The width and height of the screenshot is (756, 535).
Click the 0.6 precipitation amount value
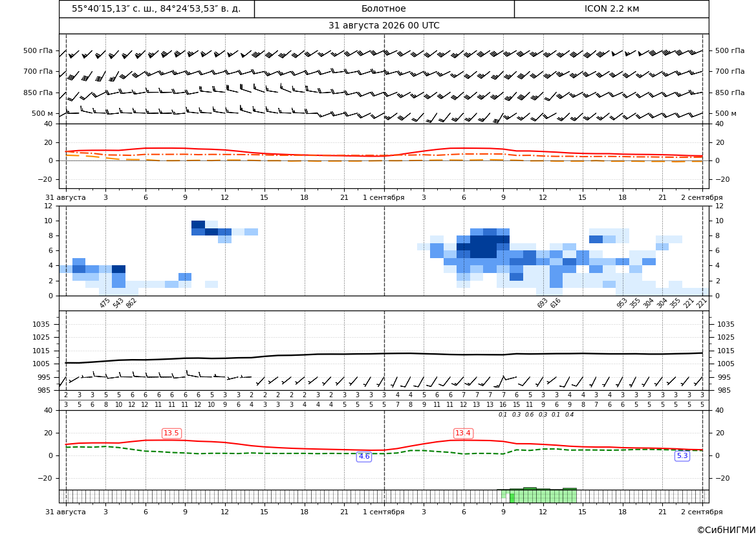point(530,415)
